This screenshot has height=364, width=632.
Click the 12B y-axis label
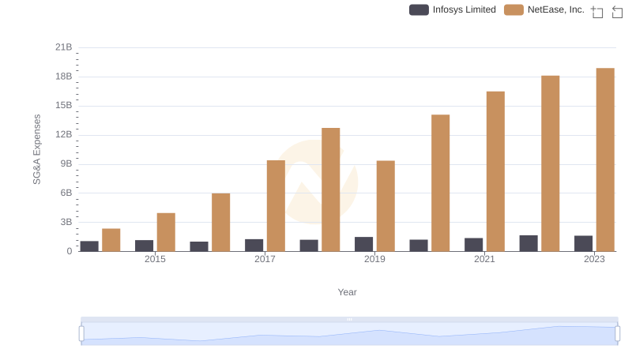point(64,134)
